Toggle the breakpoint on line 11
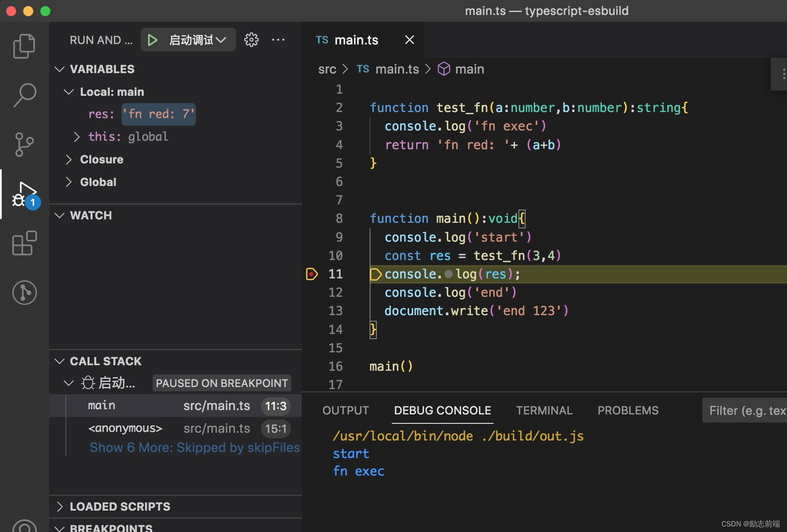The width and height of the screenshot is (787, 532). 312,274
